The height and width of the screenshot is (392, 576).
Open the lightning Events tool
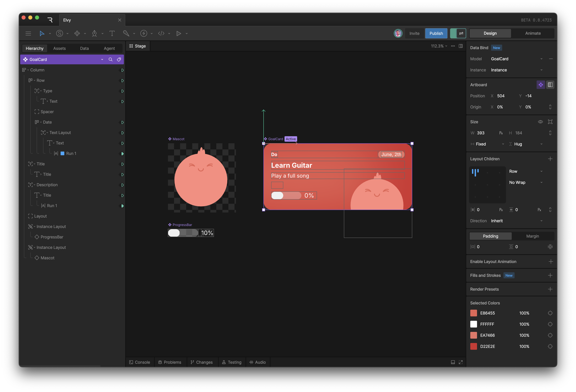click(144, 34)
